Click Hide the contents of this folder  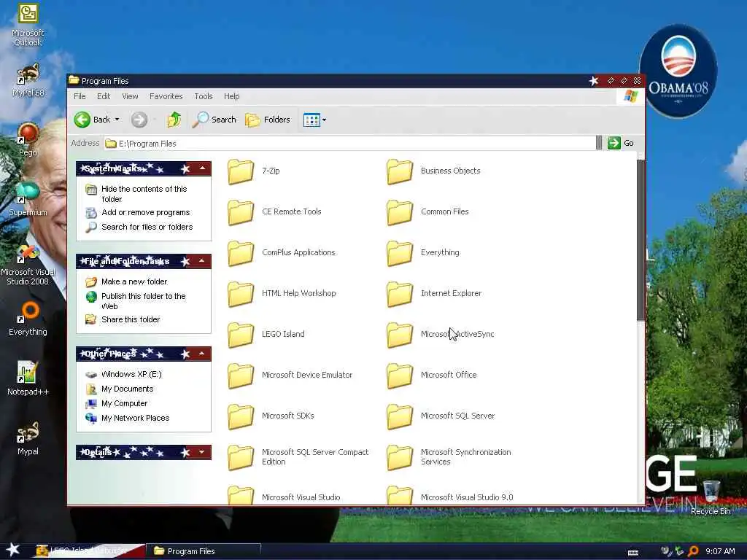click(144, 194)
